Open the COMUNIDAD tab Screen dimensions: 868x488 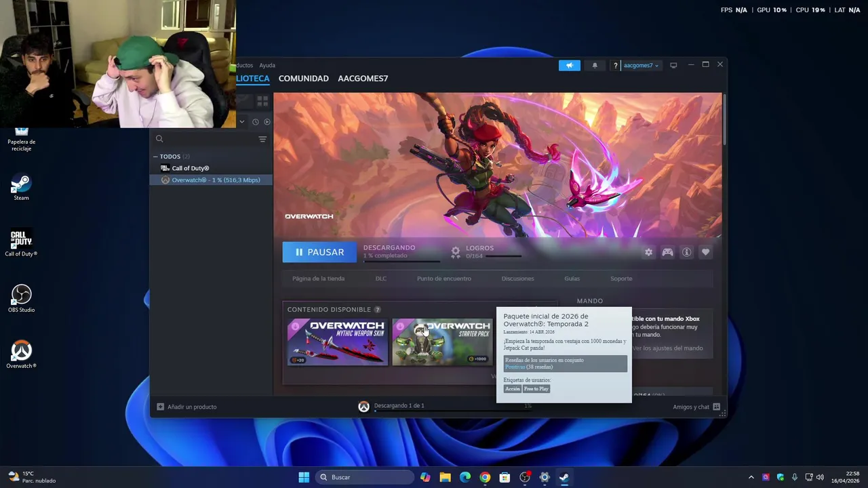coord(304,79)
